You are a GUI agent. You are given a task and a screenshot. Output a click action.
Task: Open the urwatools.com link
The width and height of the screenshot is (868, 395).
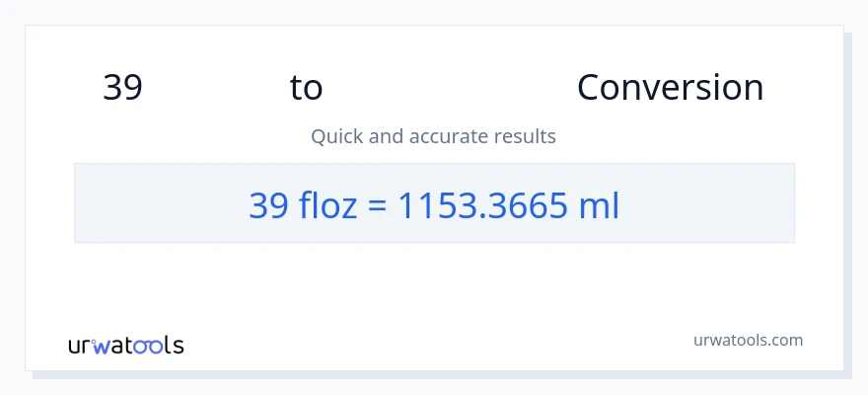748,340
